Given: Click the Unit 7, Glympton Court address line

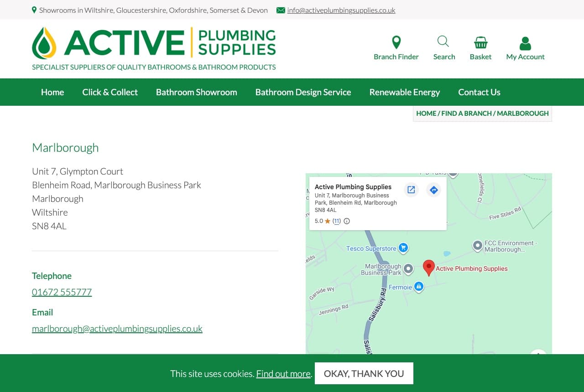Looking at the screenshot, I should pyautogui.click(x=78, y=171).
